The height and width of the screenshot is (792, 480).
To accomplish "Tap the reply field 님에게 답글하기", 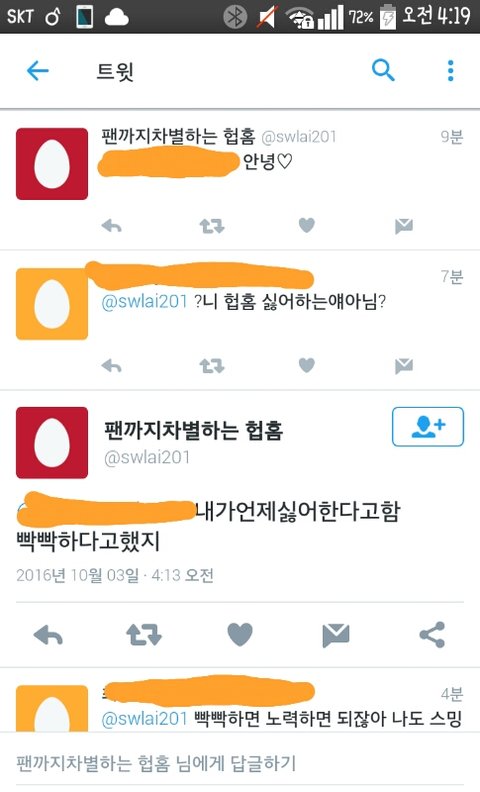I will pyautogui.click(x=240, y=763).
